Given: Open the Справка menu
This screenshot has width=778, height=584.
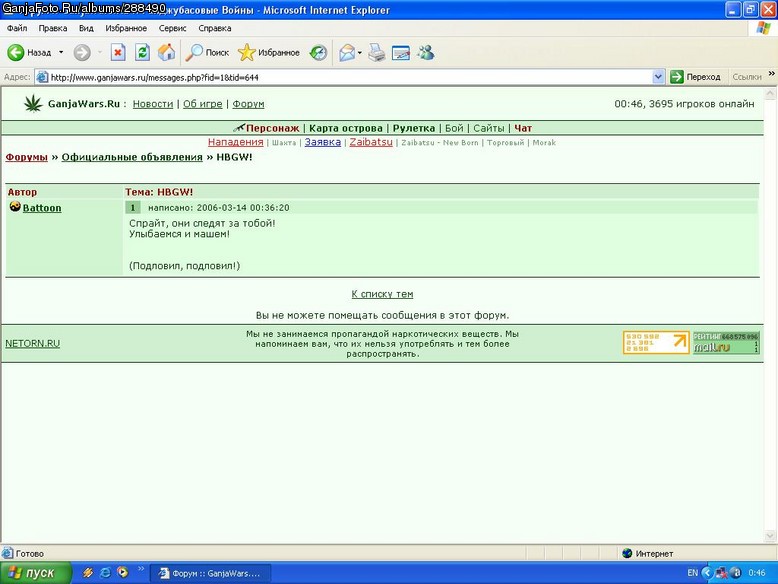Looking at the screenshot, I should click(x=215, y=28).
